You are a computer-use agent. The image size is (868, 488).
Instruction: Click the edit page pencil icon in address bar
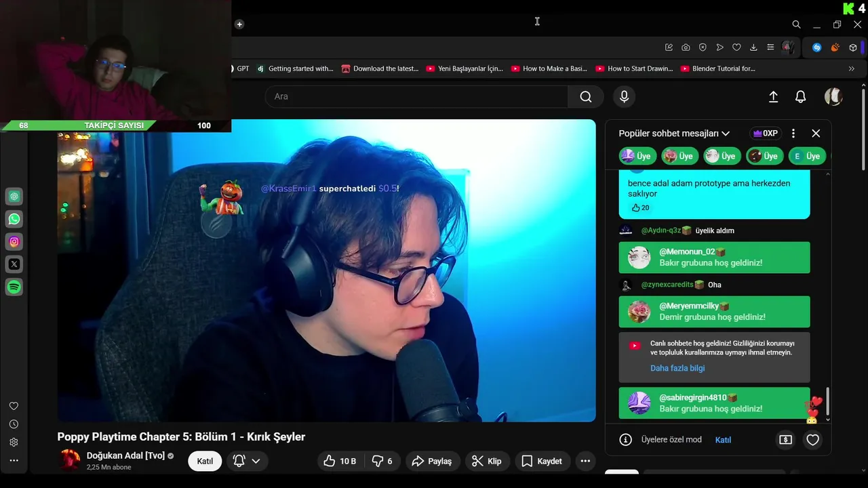click(669, 47)
